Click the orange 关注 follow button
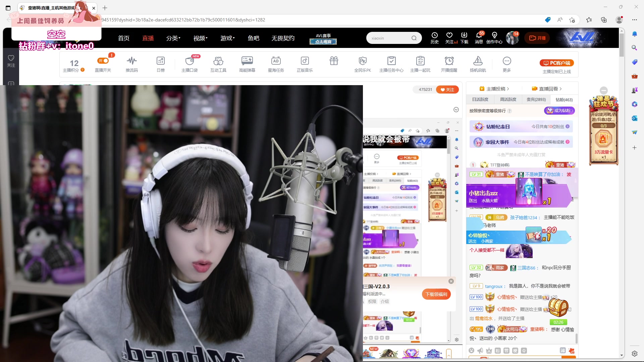The image size is (644, 362). (447, 89)
